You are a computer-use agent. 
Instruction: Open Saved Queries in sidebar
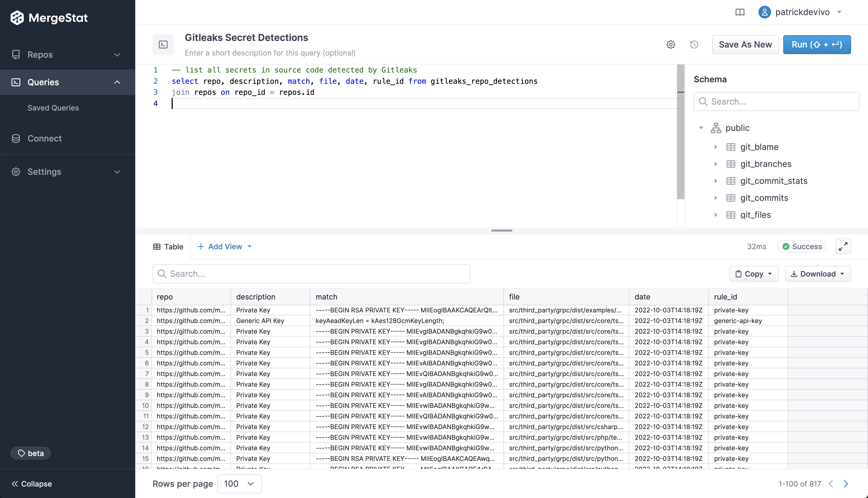point(53,108)
